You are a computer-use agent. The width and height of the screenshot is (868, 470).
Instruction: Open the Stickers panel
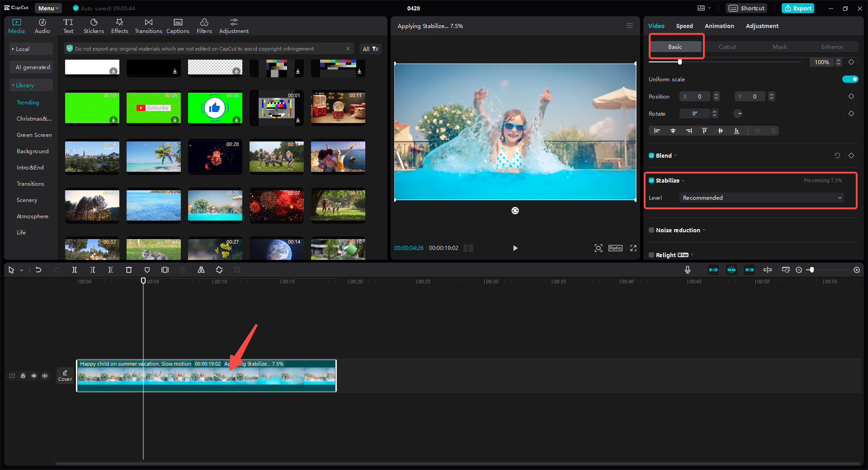pyautogui.click(x=94, y=25)
